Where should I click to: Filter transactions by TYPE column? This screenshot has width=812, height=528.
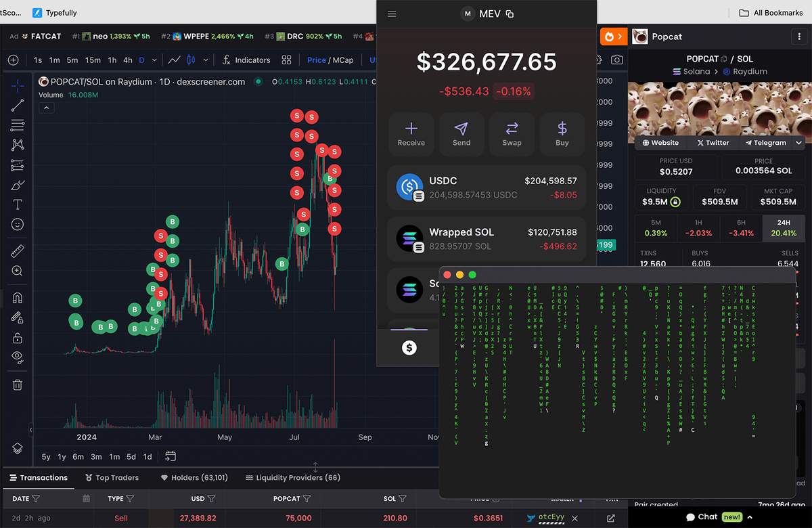click(130, 499)
